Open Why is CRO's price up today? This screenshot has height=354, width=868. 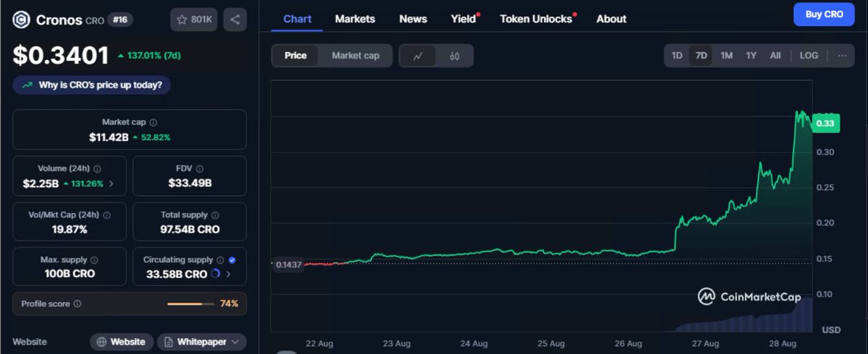[x=92, y=85]
